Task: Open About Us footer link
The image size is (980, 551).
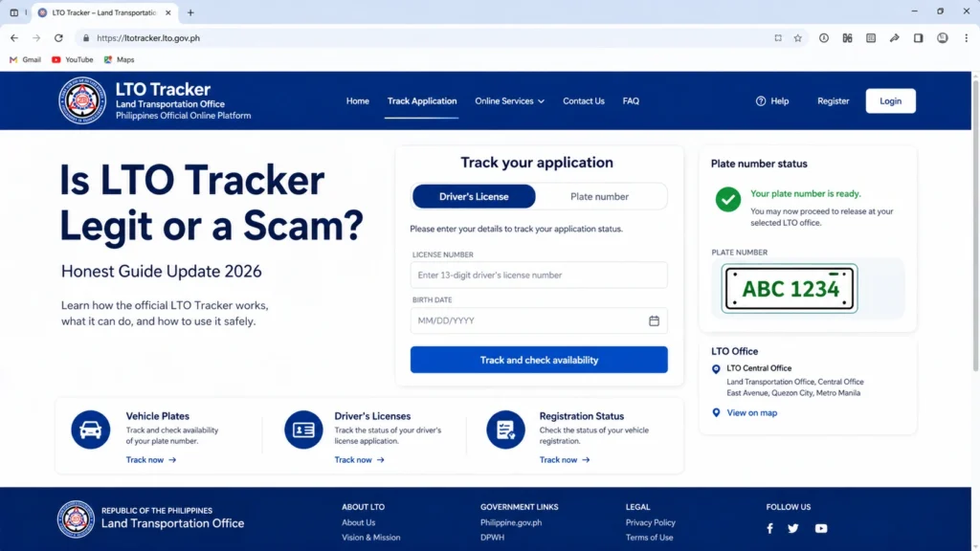Action: (358, 522)
